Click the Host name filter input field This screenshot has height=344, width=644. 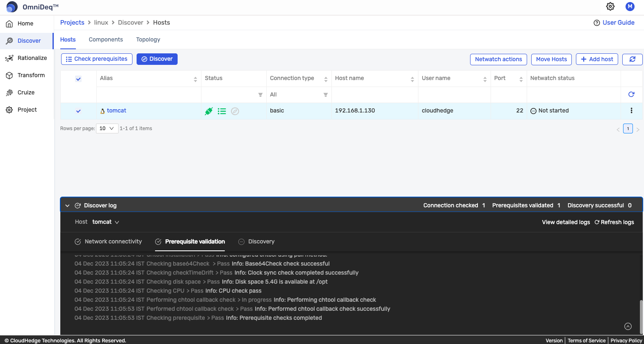coord(375,95)
